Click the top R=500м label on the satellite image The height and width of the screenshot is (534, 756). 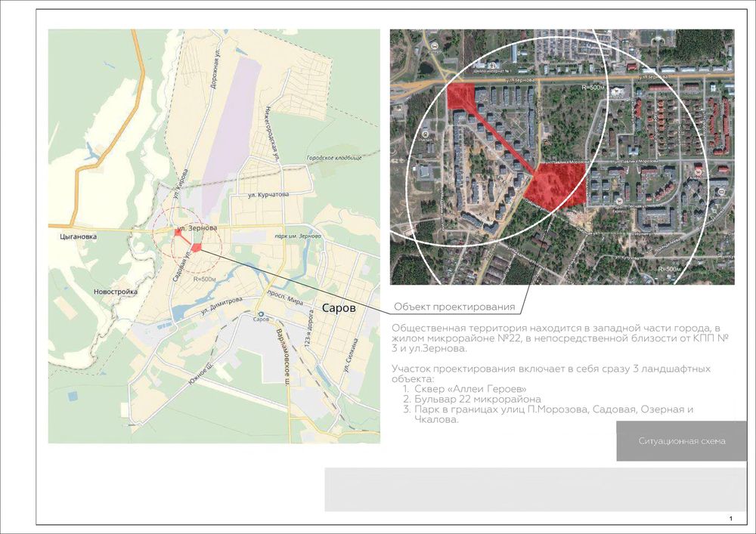(593, 88)
